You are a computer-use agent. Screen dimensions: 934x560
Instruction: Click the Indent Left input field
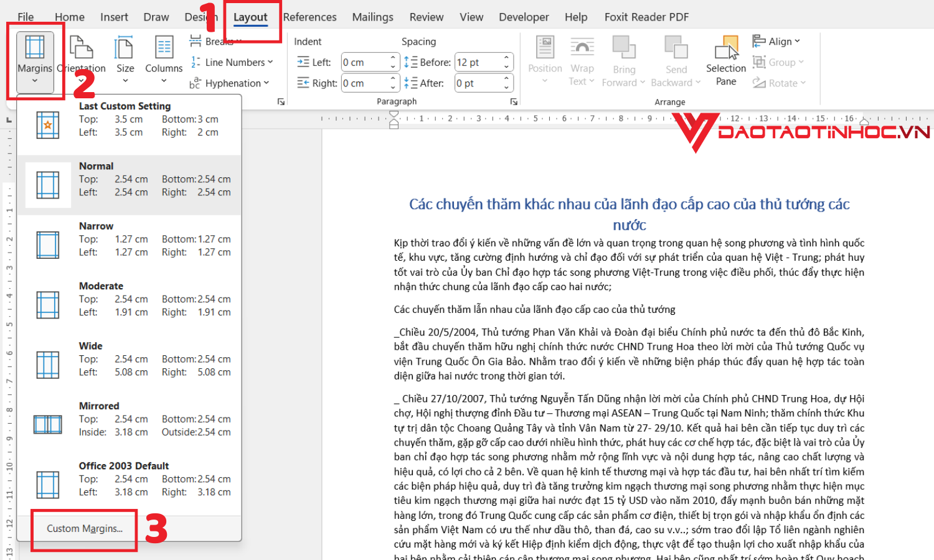(x=365, y=62)
